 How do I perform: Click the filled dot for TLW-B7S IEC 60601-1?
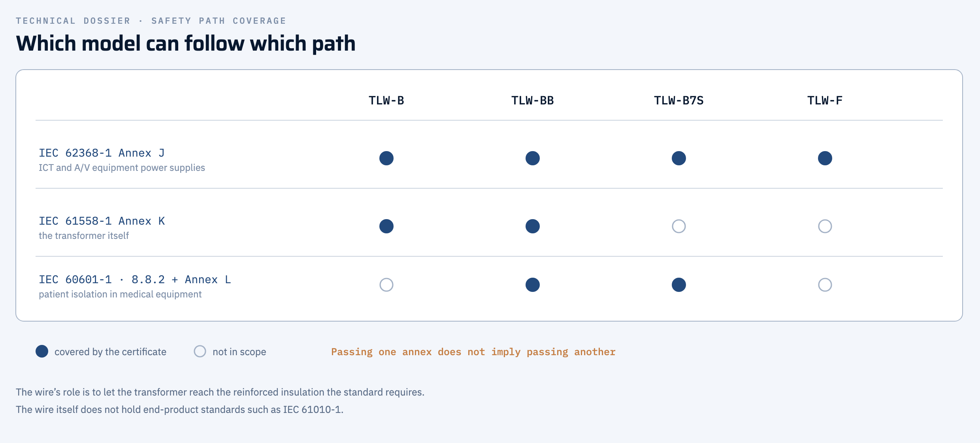tap(679, 285)
